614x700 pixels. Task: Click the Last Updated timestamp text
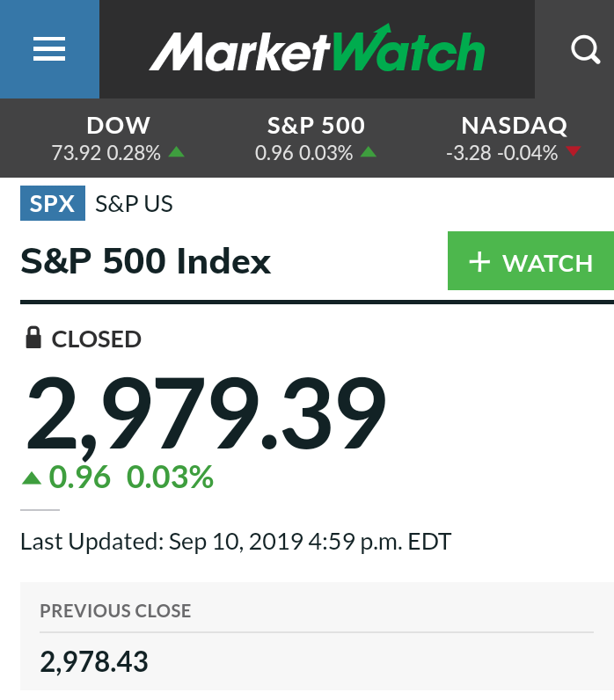click(x=236, y=541)
